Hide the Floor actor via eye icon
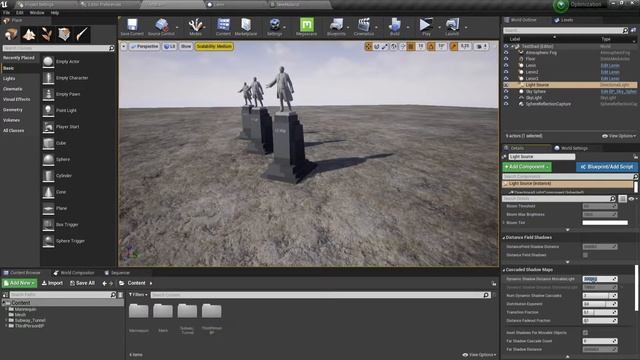The image size is (640, 360). pos(506,59)
